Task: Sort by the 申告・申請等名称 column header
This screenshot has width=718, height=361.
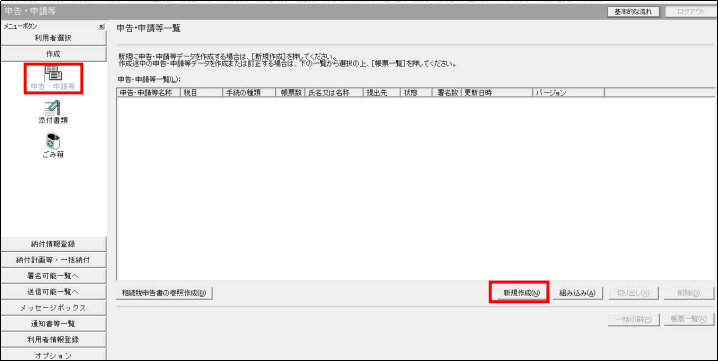Action: [x=148, y=93]
